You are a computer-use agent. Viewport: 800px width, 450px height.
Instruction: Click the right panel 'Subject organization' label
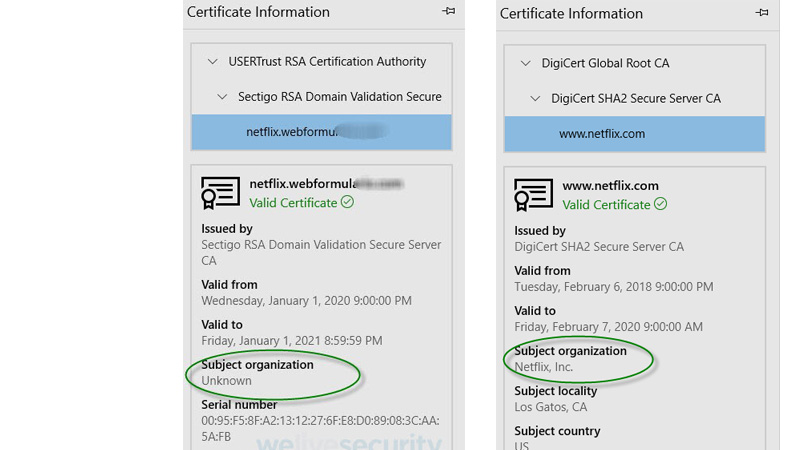[570, 351]
